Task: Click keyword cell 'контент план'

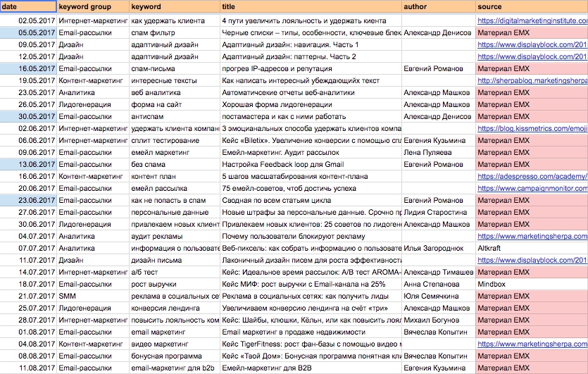Action: [x=175, y=176]
